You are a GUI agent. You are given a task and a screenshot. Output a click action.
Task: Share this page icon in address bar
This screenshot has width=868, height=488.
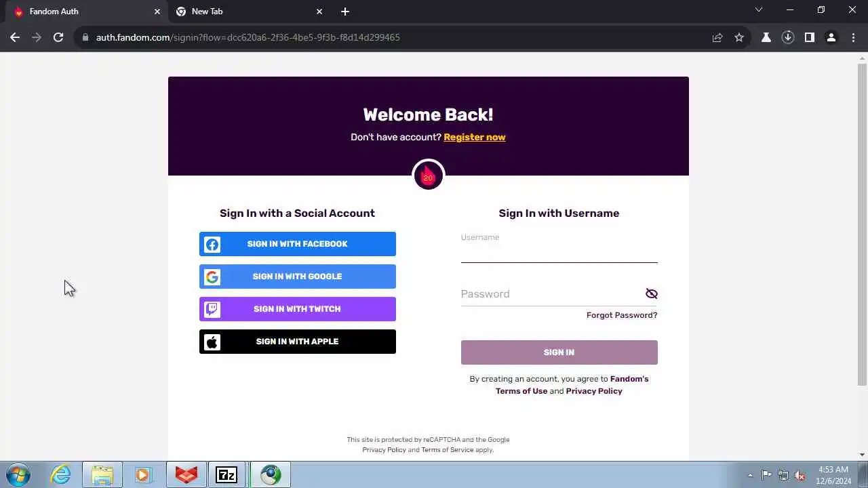coord(717,37)
